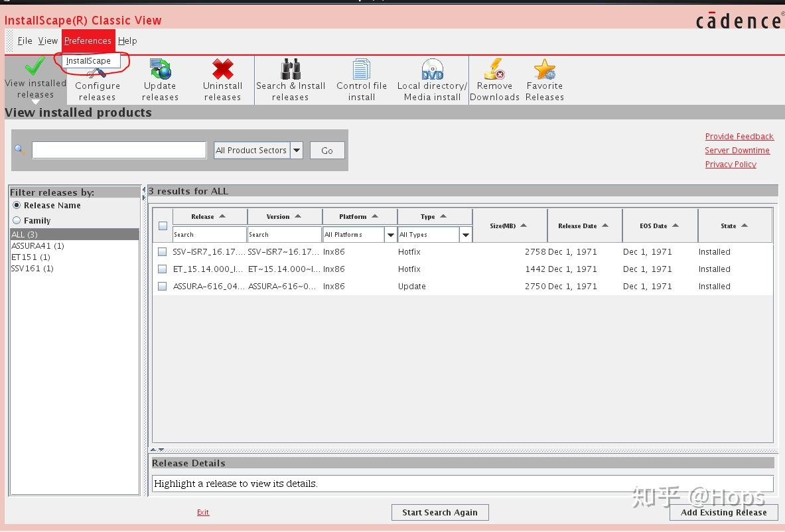The image size is (785, 532).
Task: Open Search & Install releases binoculars icon
Action: [x=291, y=69]
